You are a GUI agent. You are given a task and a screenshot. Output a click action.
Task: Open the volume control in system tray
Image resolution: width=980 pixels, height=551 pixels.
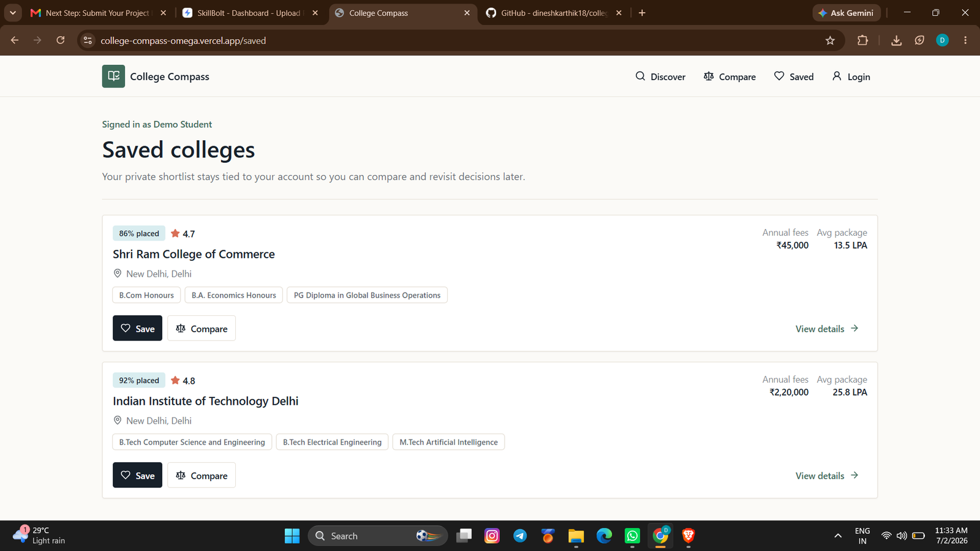[x=902, y=536]
